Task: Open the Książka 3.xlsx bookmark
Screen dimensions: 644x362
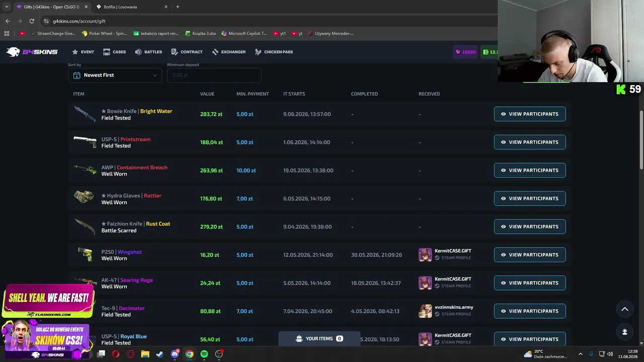Action: point(200,34)
